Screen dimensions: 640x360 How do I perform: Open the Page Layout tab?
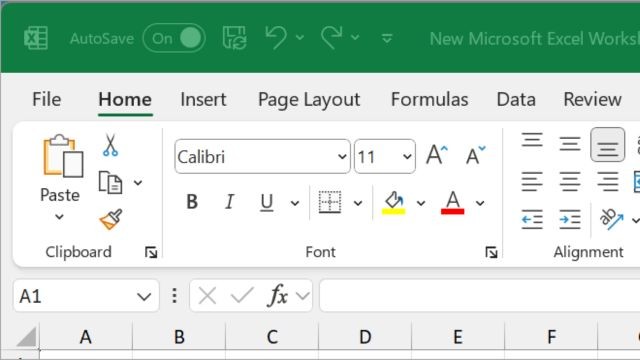309,100
